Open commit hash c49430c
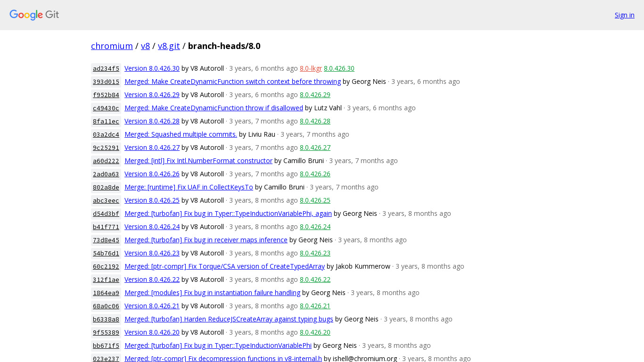This screenshot has width=644, height=362. coord(106,108)
